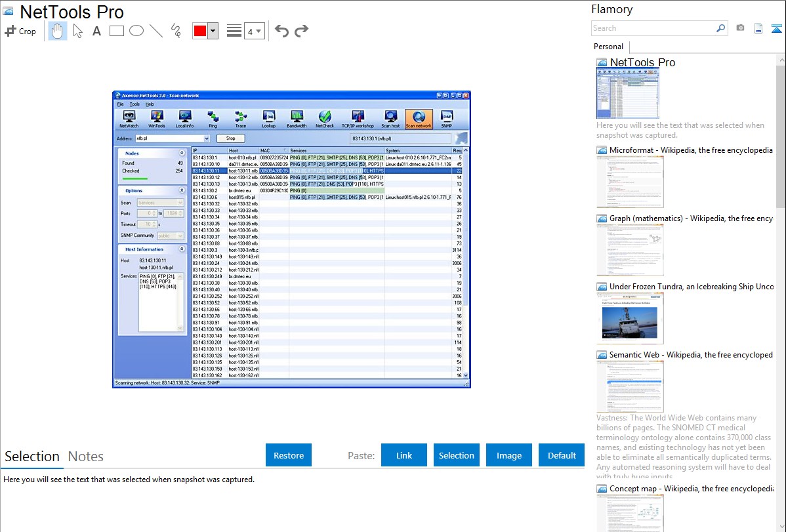Pick the rectangle shape tool

pos(116,31)
